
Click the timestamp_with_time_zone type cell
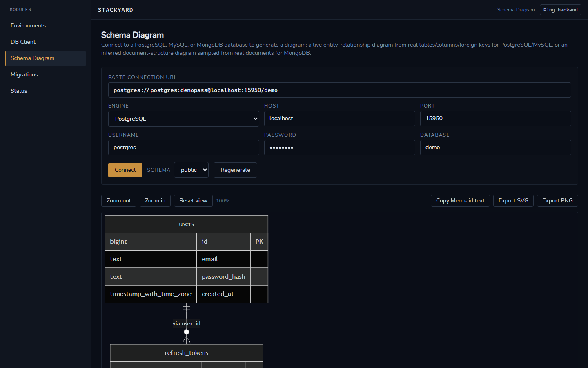click(x=151, y=294)
